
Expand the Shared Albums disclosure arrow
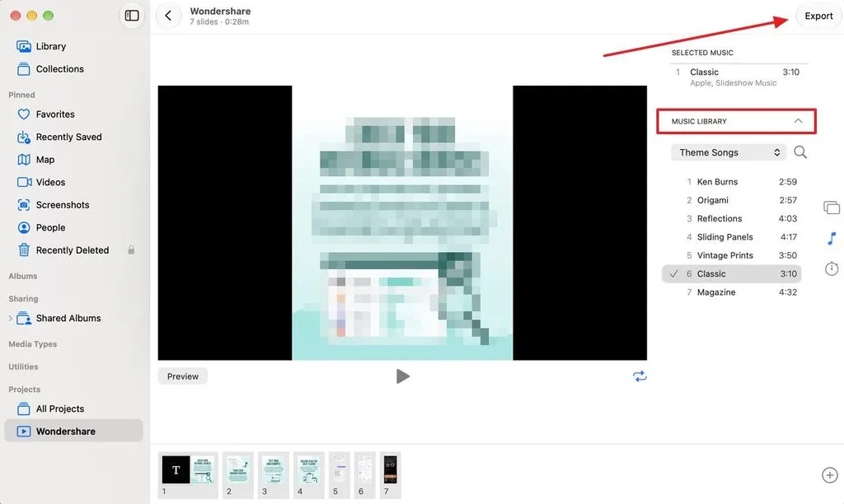pyautogui.click(x=10, y=318)
